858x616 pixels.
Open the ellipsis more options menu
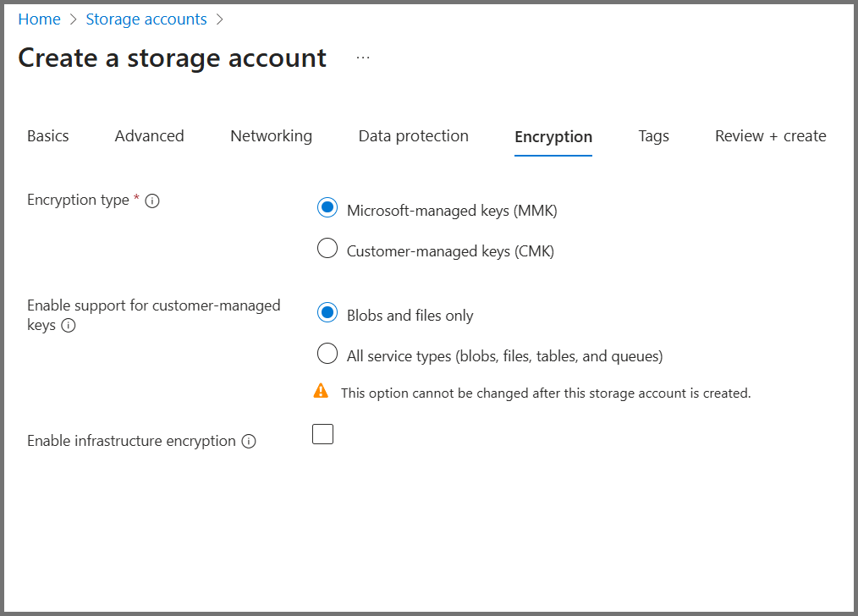363,58
